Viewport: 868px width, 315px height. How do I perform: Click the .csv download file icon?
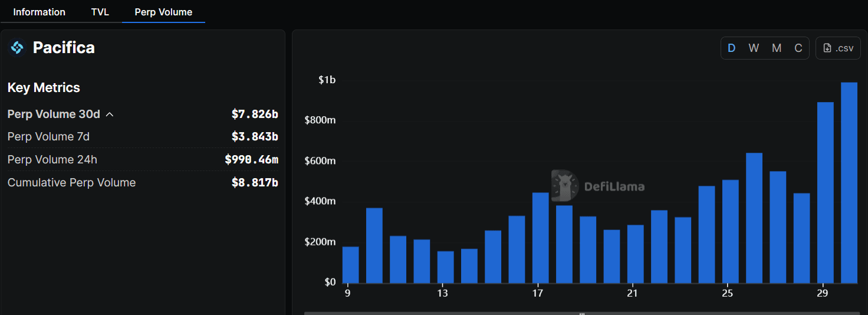click(x=827, y=48)
